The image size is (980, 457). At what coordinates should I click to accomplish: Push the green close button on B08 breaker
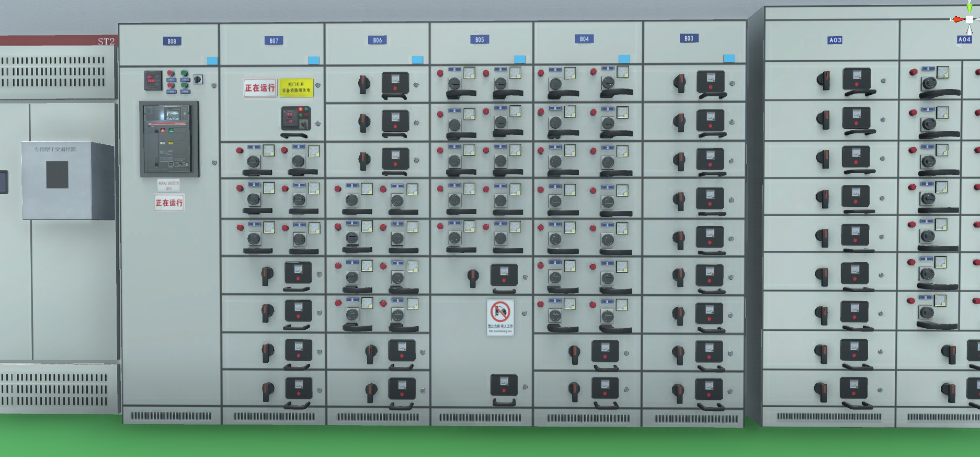(171, 130)
